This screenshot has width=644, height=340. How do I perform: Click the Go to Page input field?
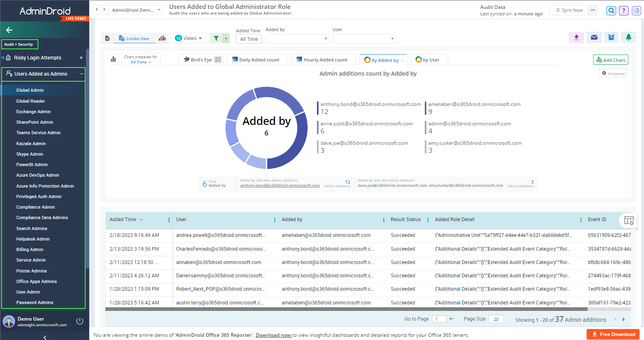[439, 319]
